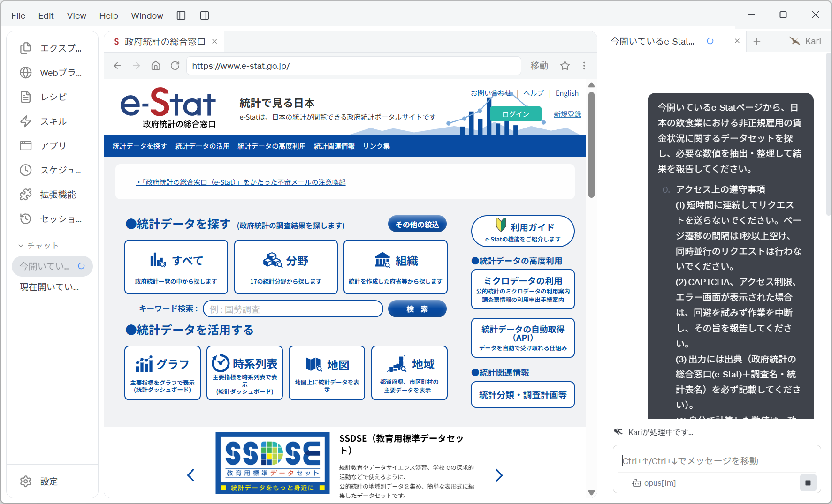Open the browser three-dot menu

[584, 66]
